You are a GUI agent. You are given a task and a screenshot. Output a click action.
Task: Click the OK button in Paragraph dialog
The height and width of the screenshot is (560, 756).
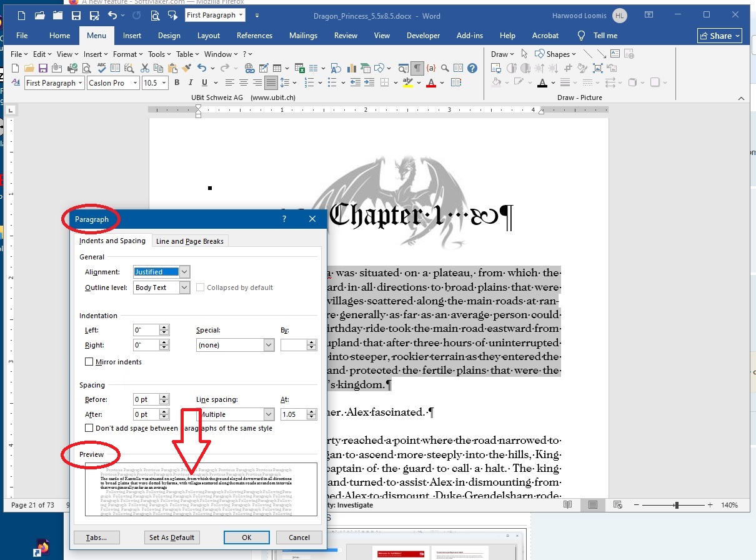[246, 537]
